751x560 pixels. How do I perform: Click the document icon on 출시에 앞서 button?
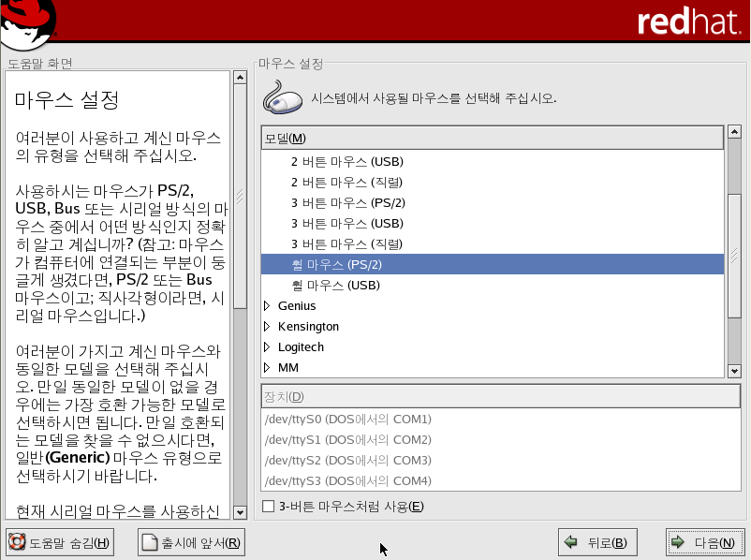tap(150, 542)
